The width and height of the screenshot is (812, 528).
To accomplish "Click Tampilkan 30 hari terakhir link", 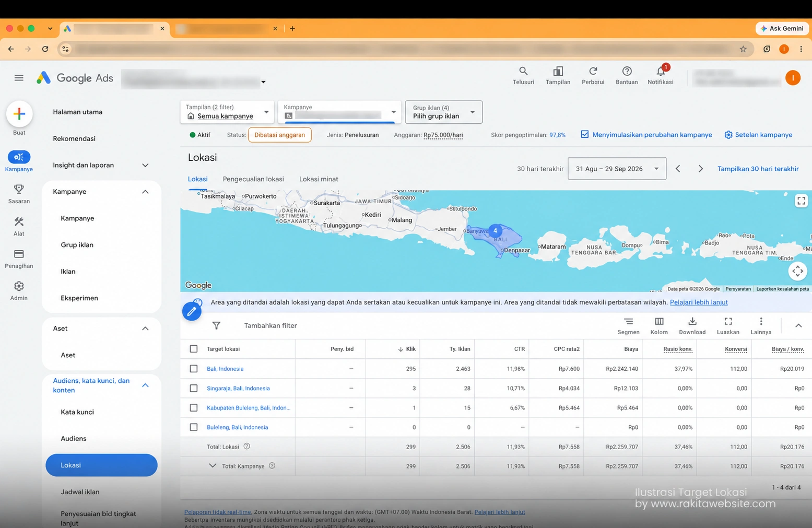I will [x=758, y=169].
